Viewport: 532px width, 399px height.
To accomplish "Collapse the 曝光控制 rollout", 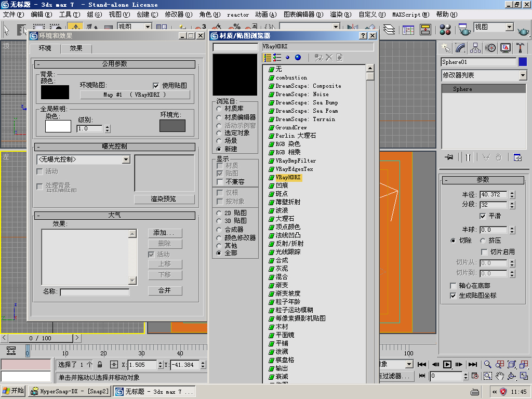I will (x=115, y=147).
